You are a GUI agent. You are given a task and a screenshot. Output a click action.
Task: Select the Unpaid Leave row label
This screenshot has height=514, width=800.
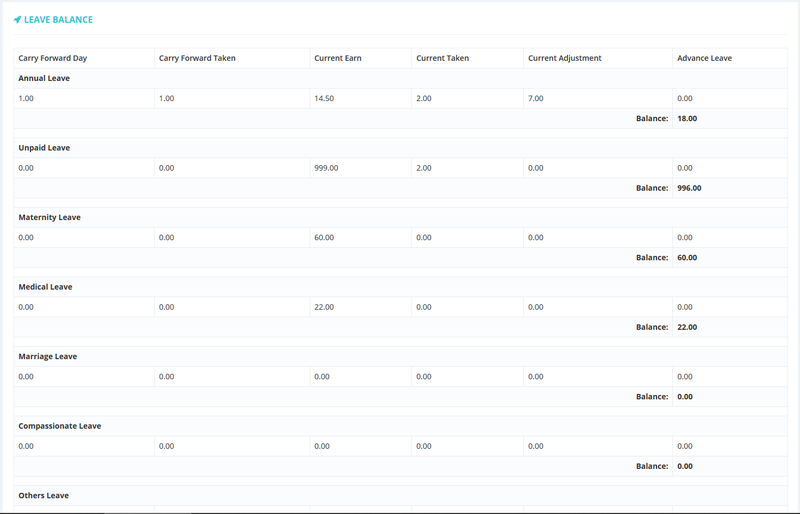(x=44, y=148)
